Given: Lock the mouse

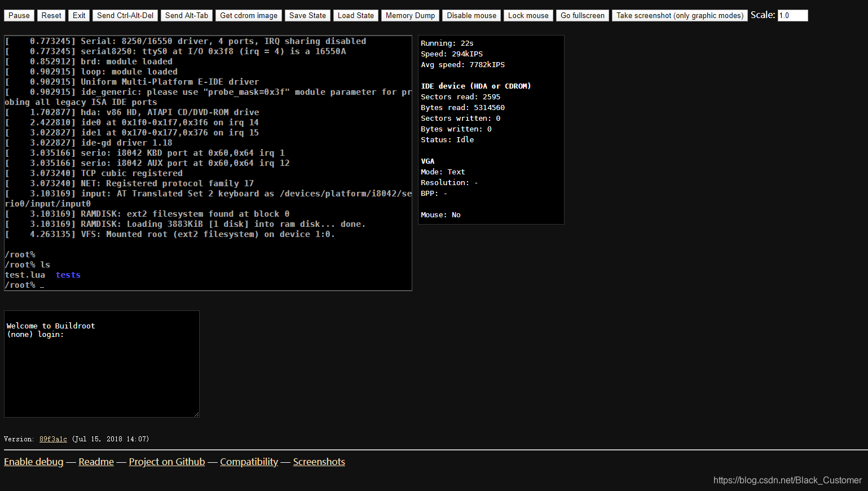Looking at the screenshot, I should point(528,15).
